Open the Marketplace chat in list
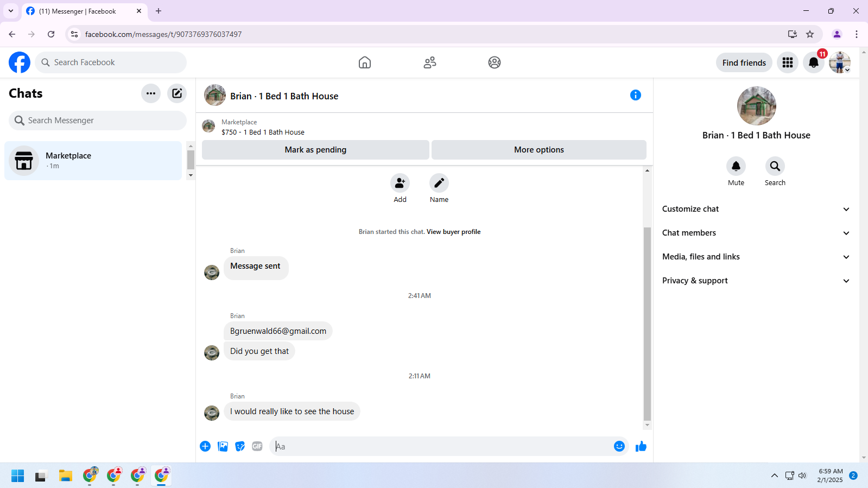The image size is (868, 488). point(93,161)
